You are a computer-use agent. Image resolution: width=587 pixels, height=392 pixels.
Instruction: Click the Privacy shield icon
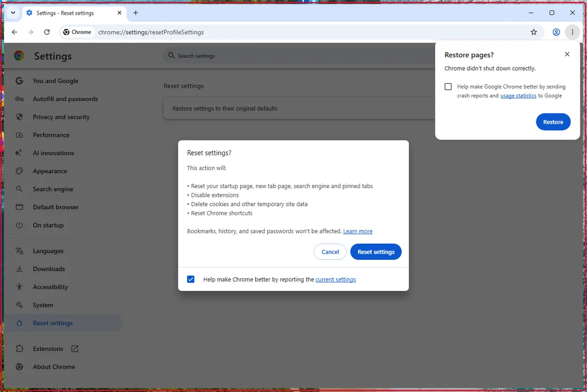pyautogui.click(x=19, y=117)
